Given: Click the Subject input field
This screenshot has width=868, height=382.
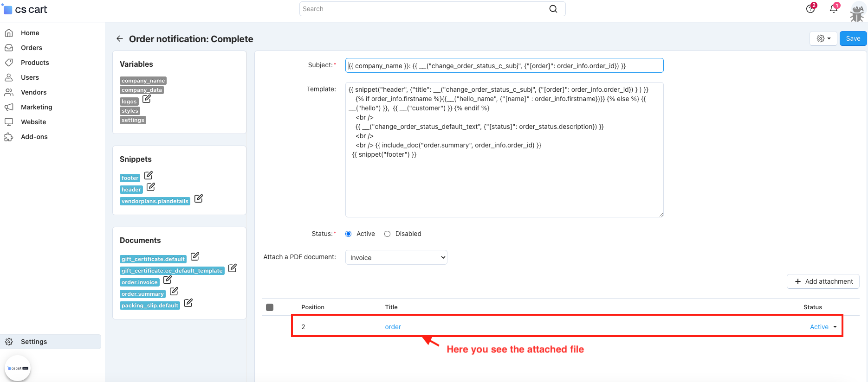Looking at the screenshot, I should tap(505, 65).
